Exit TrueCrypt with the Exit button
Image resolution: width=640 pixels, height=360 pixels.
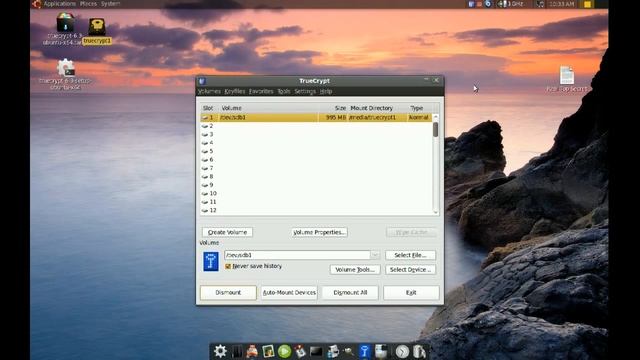(411, 293)
